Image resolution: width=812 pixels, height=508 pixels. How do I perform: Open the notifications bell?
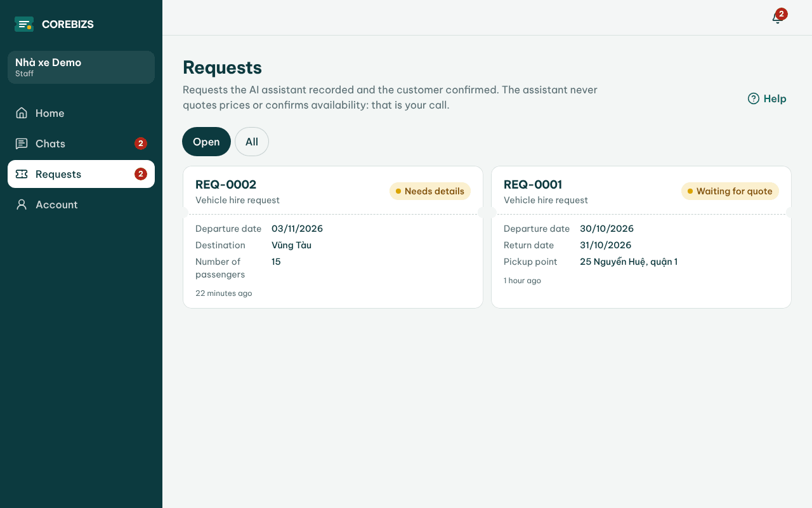pyautogui.click(x=777, y=18)
